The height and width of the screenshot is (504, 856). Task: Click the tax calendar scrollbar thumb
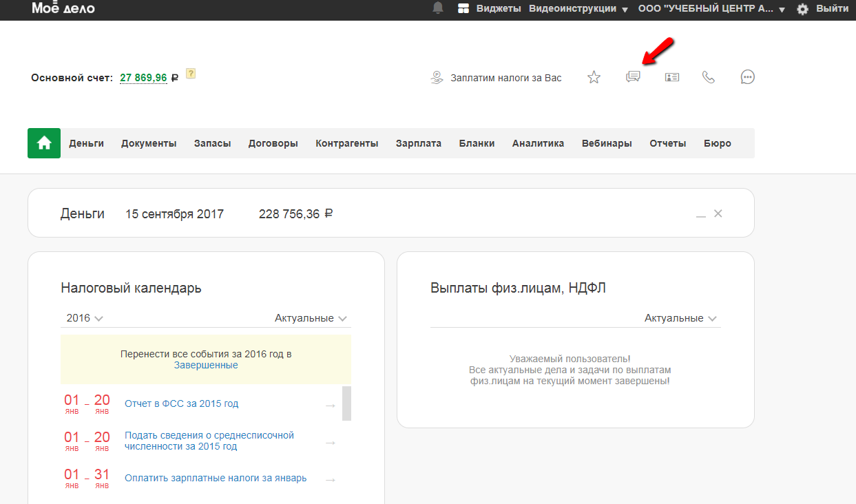(347, 403)
